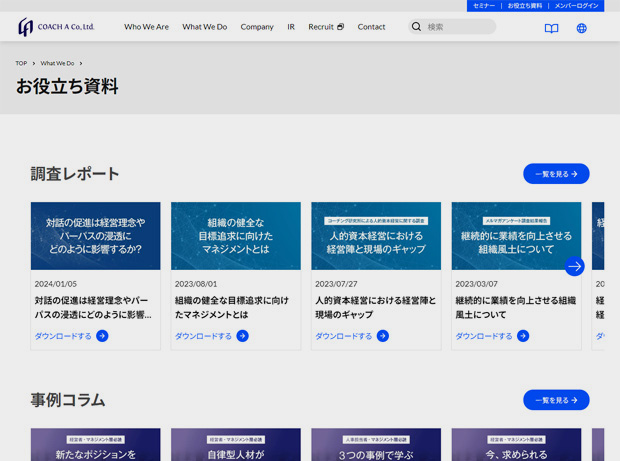This screenshot has width=620, height=461.
Task: Open the globe language selector
Action: click(581, 28)
